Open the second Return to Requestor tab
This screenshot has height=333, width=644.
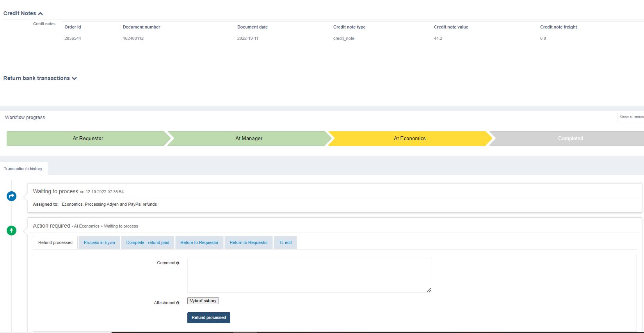(x=249, y=242)
